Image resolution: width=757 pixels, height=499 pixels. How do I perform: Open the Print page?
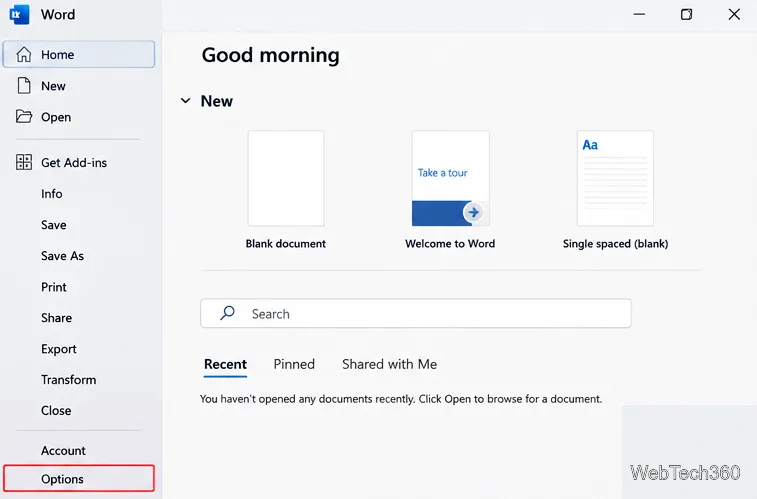click(x=54, y=287)
